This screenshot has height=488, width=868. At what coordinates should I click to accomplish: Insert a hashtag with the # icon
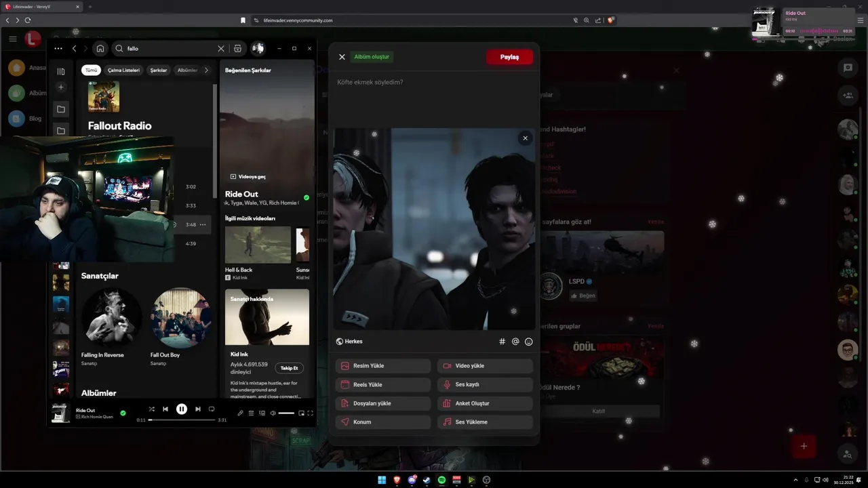click(x=502, y=342)
